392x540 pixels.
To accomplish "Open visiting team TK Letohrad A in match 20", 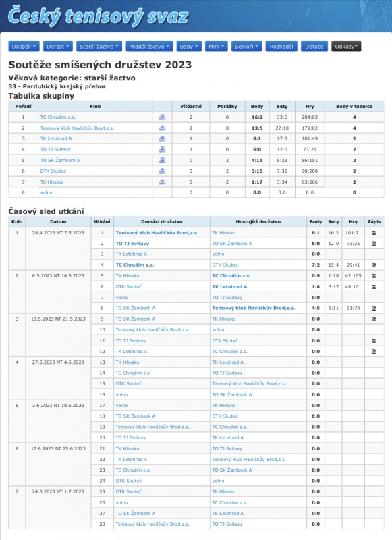I will click(228, 437).
